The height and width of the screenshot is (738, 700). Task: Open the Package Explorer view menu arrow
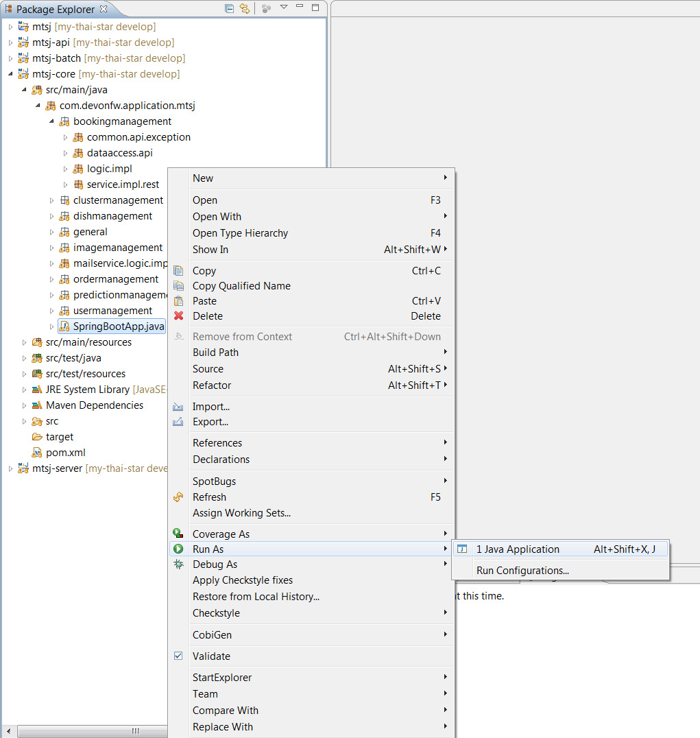284,8
